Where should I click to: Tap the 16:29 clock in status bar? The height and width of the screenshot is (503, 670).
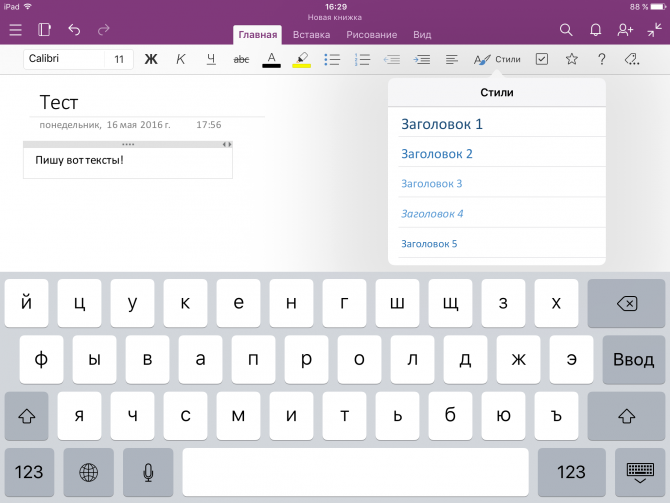335,7
